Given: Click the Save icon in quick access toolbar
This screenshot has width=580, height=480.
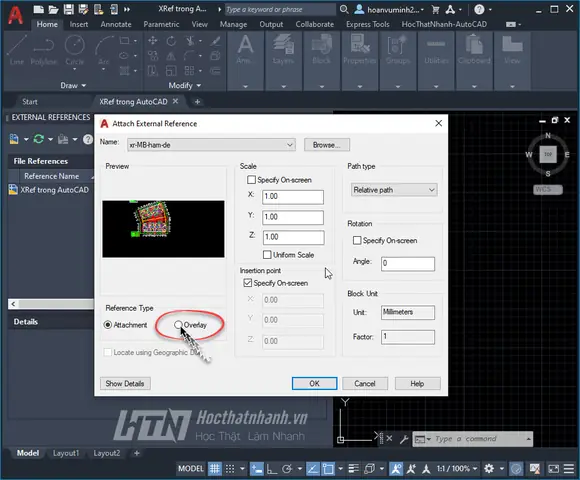Looking at the screenshot, I should click(x=68, y=9).
